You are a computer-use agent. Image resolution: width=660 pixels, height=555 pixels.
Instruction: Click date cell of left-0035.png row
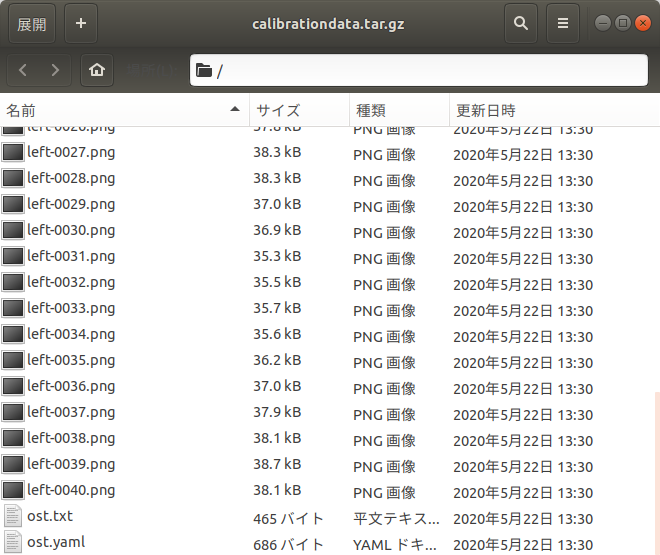523,363
